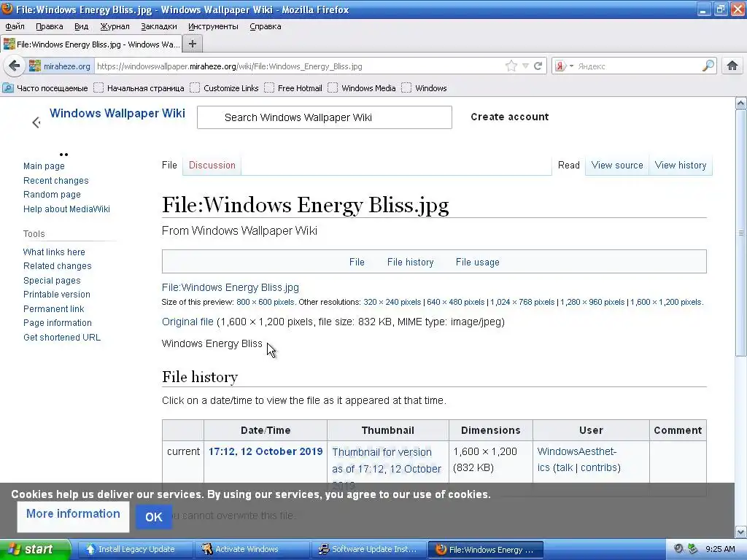Open the URL history dropdown arrow

pos(525,66)
